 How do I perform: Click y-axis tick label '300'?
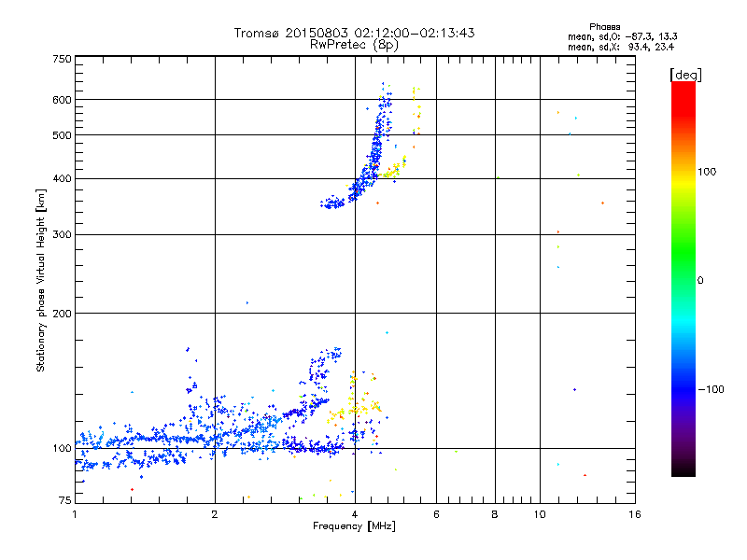point(63,234)
